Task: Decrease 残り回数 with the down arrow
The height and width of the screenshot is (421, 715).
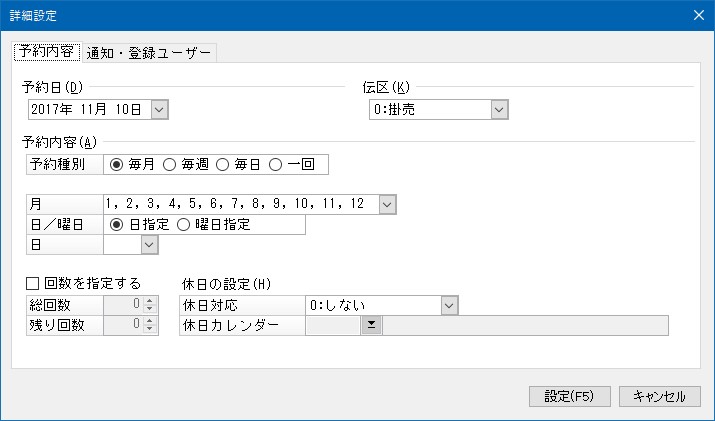Action: pyautogui.click(x=150, y=329)
